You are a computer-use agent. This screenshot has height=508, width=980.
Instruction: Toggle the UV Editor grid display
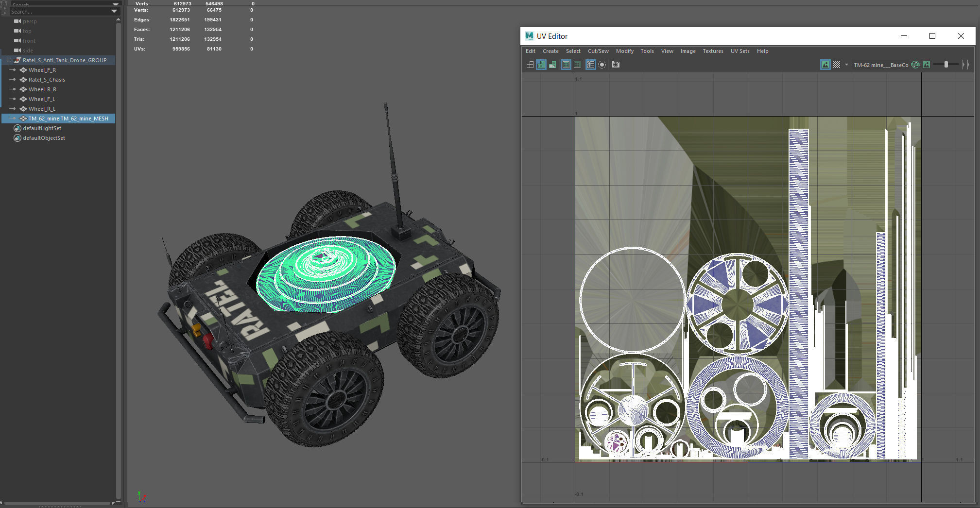point(591,65)
